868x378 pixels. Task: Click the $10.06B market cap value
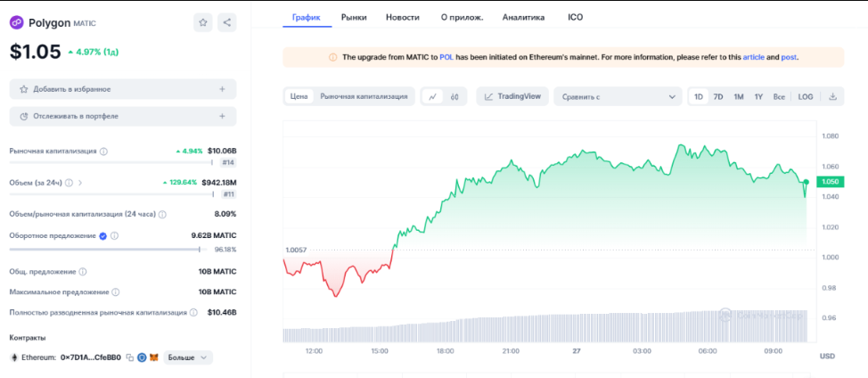[x=221, y=151]
